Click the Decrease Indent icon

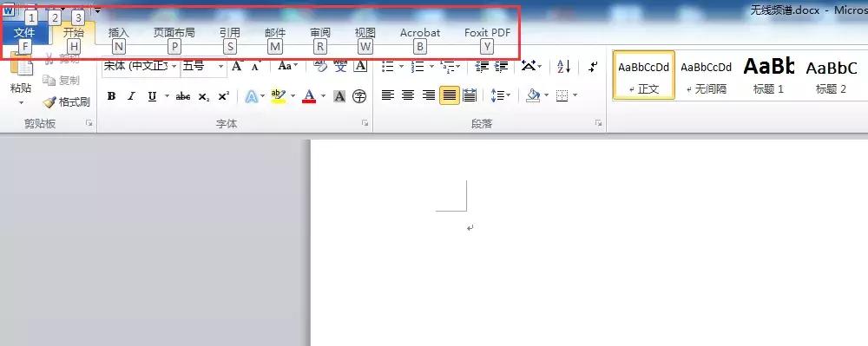click(x=482, y=66)
